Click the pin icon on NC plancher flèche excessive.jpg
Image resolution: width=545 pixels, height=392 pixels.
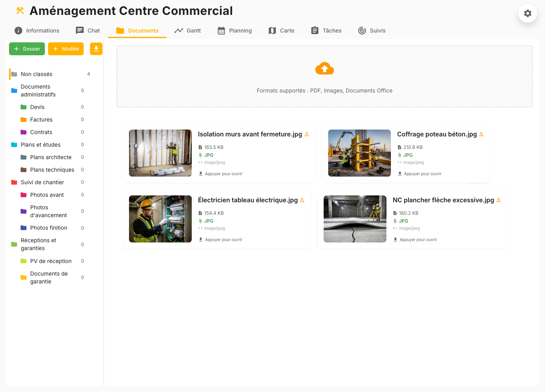coord(498,200)
